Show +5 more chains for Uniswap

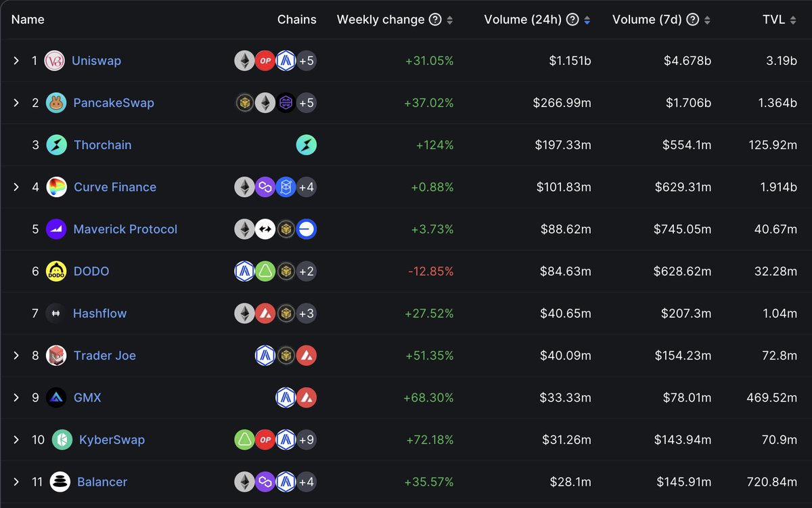(307, 61)
